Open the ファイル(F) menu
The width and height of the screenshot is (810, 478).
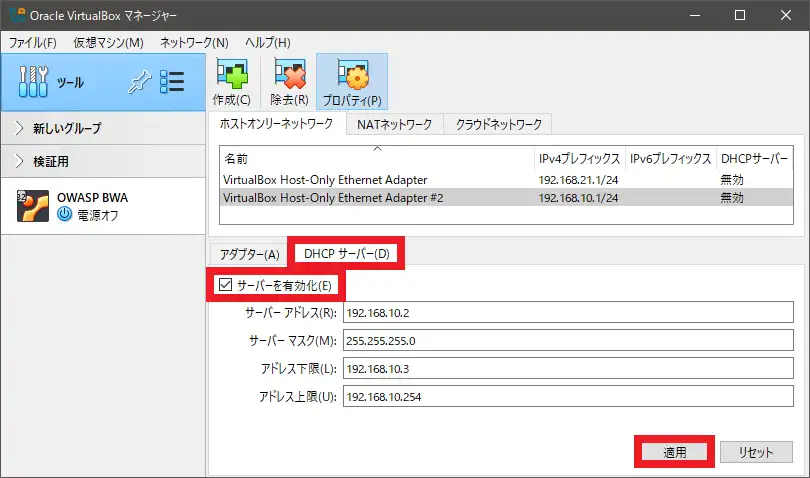tap(33, 42)
